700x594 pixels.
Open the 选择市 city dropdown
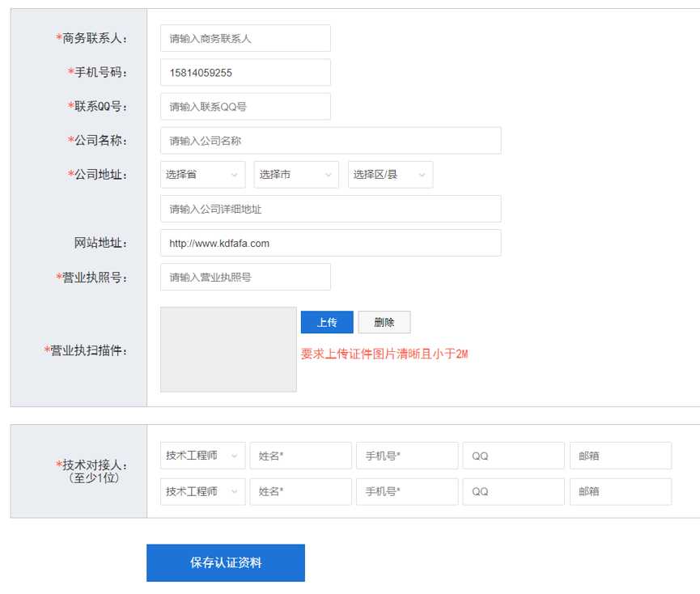point(295,174)
